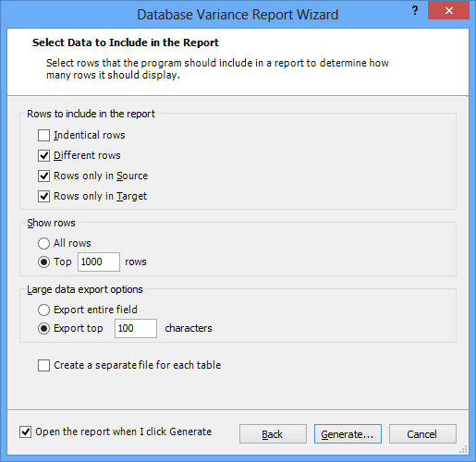
Task: Uncheck the Different rows option
Action: click(x=43, y=155)
